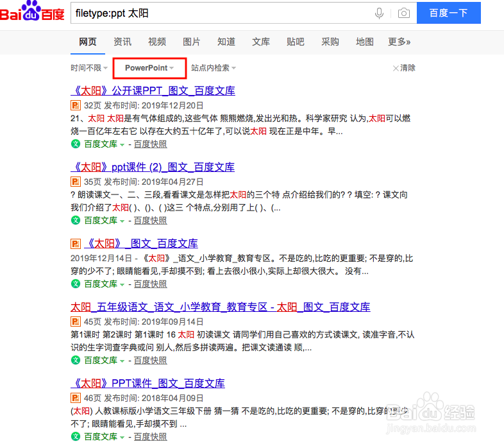Expand 百度文库 source arrow under 35页 result
This screenshot has height=446, width=504.
(x=122, y=221)
